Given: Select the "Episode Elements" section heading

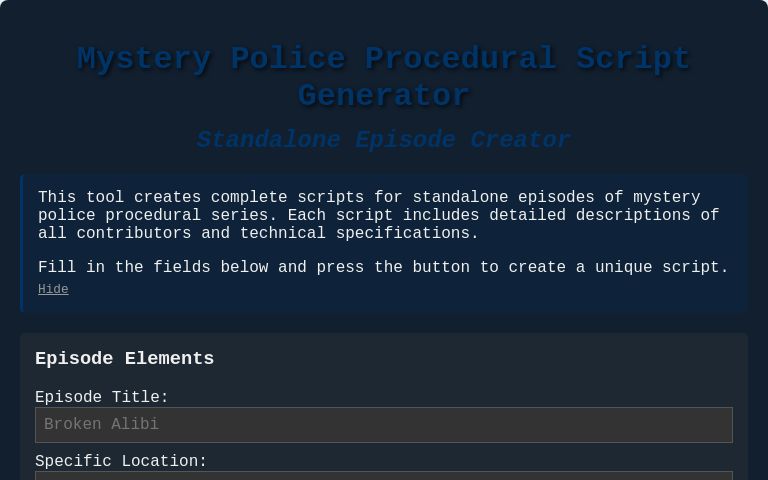Looking at the screenshot, I should point(125,359).
